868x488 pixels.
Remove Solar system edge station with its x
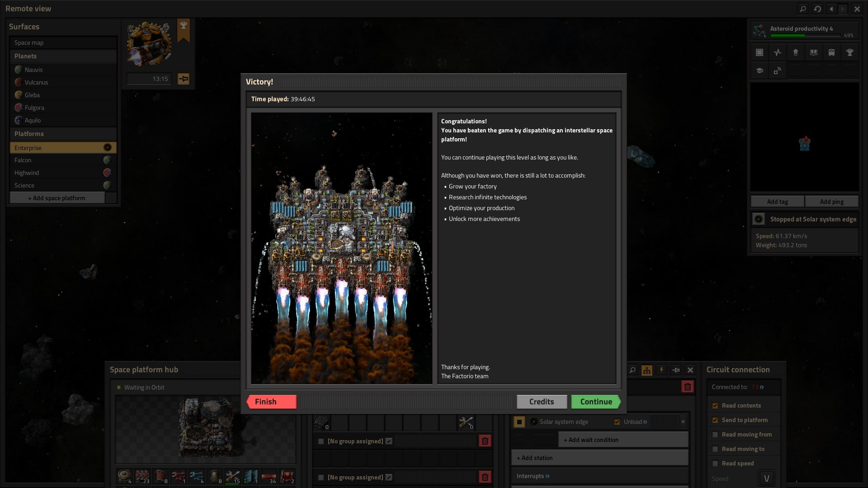(683, 422)
